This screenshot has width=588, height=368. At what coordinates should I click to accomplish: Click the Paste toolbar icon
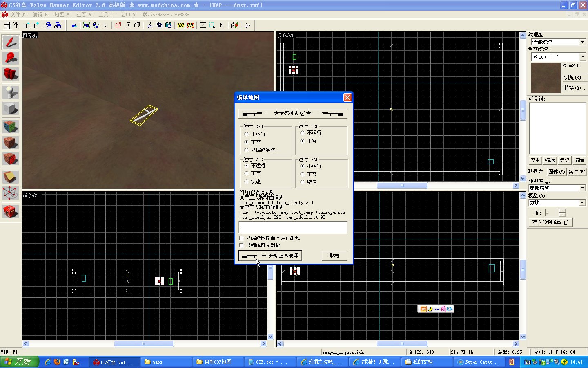tap(168, 25)
